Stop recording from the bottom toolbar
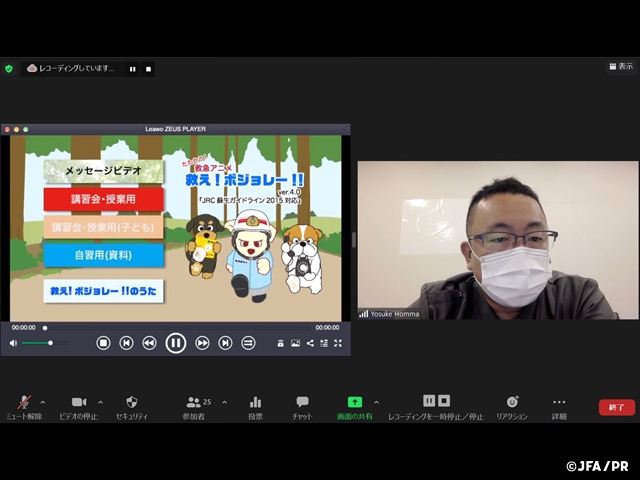This screenshot has width=640, height=480. (x=444, y=401)
